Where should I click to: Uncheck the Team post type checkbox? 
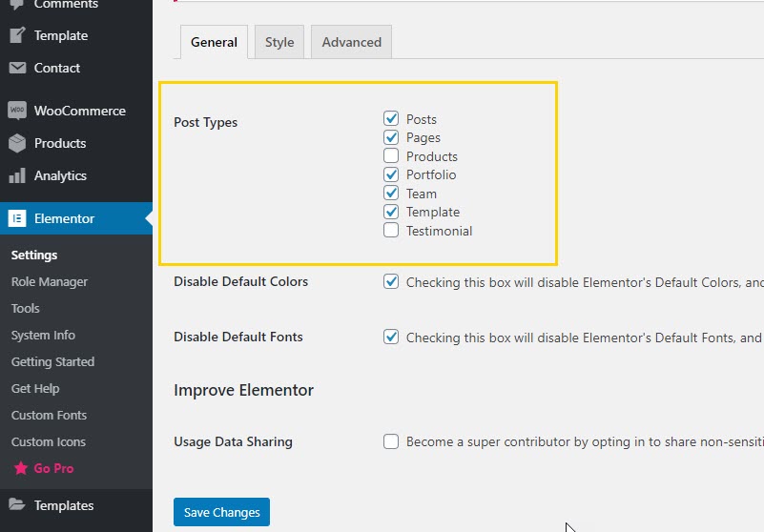391,193
